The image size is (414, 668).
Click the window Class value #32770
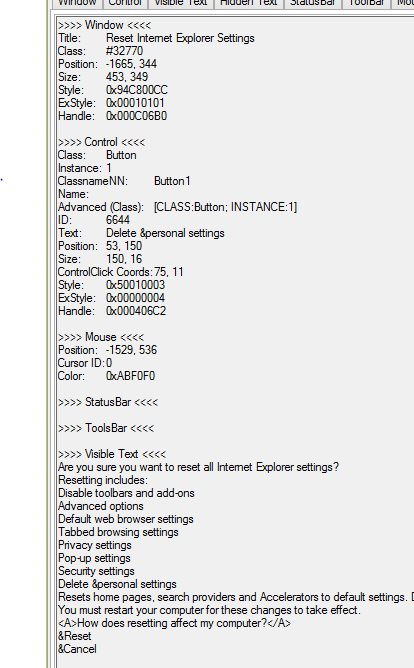pyautogui.click(x=124, y=51)
